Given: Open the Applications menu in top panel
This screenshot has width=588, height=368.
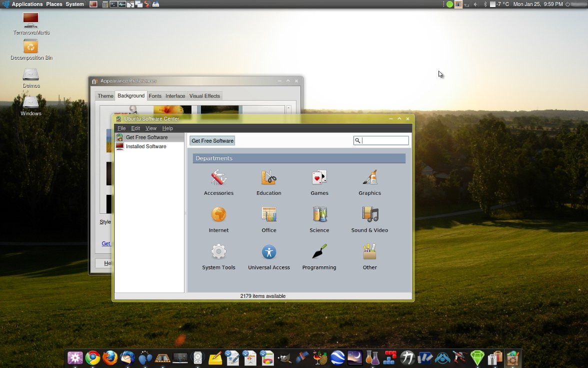Looking at the screenshot, I should pos(27,4).
